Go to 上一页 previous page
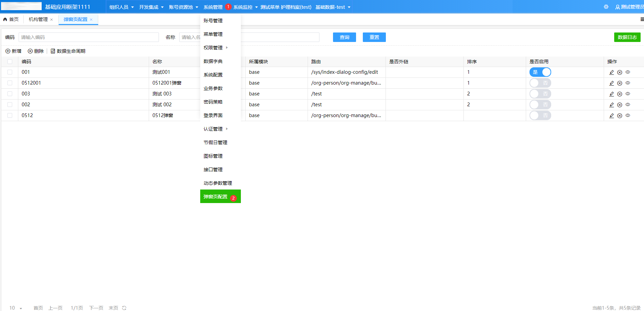 click(x=56, y=308)
